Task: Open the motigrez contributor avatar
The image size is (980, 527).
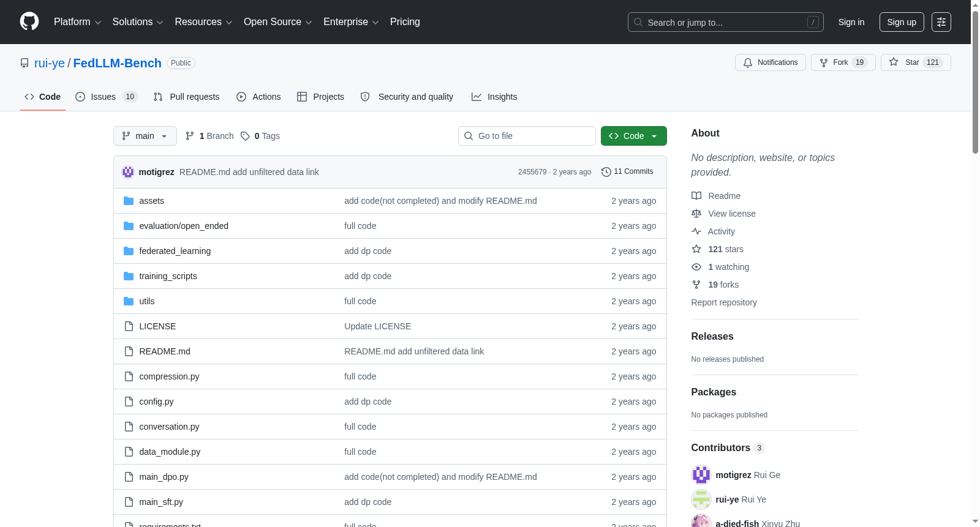Action: pos(701,475)
